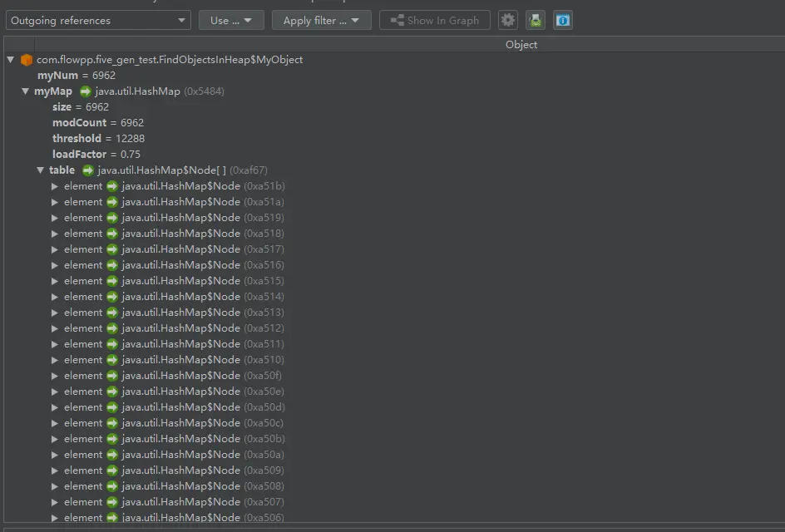The image size is (785, 532).
Task: Click green reference icon of element 0xa511
Action: pyautogui.click(x=112, y=344)
